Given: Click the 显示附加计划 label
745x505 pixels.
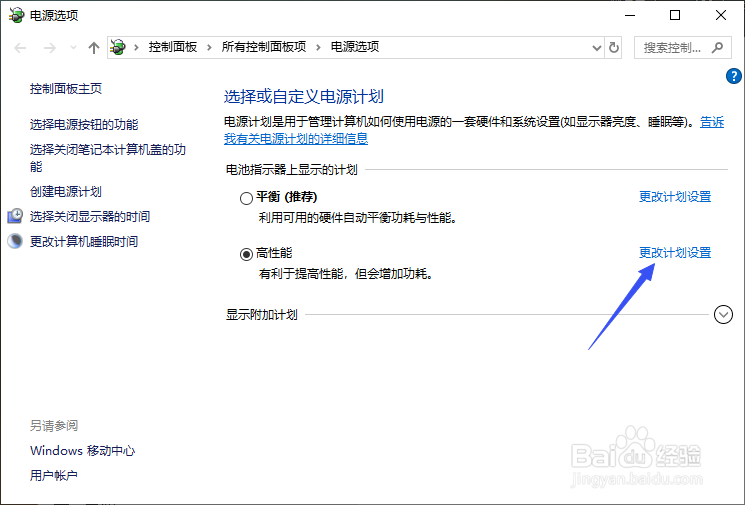Looking at the screenshot, I should (261, 314).
